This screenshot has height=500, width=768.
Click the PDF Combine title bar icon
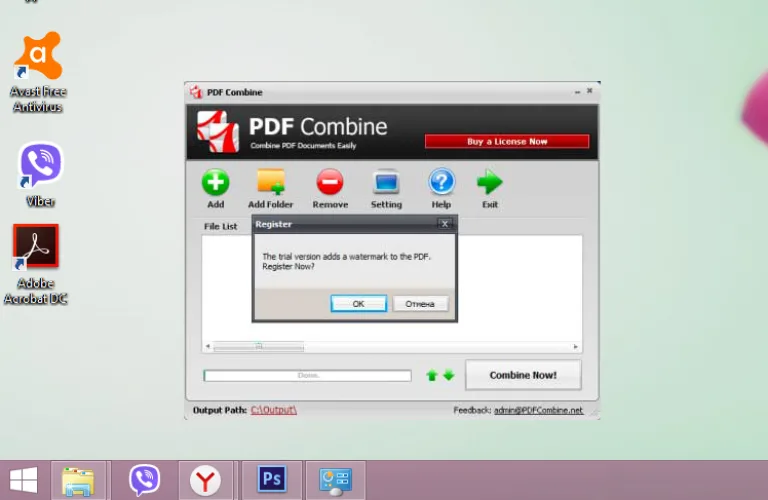(x=196, y=92)
